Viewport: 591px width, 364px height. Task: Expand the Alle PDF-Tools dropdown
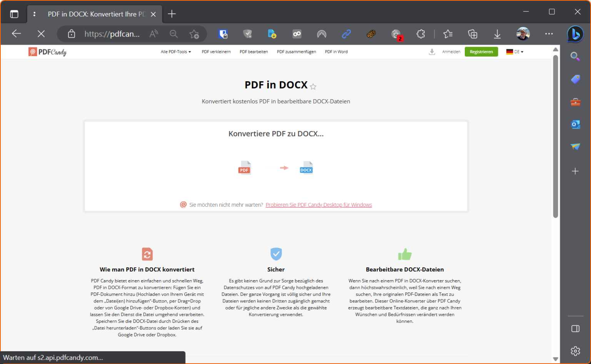tap(176, 52)
